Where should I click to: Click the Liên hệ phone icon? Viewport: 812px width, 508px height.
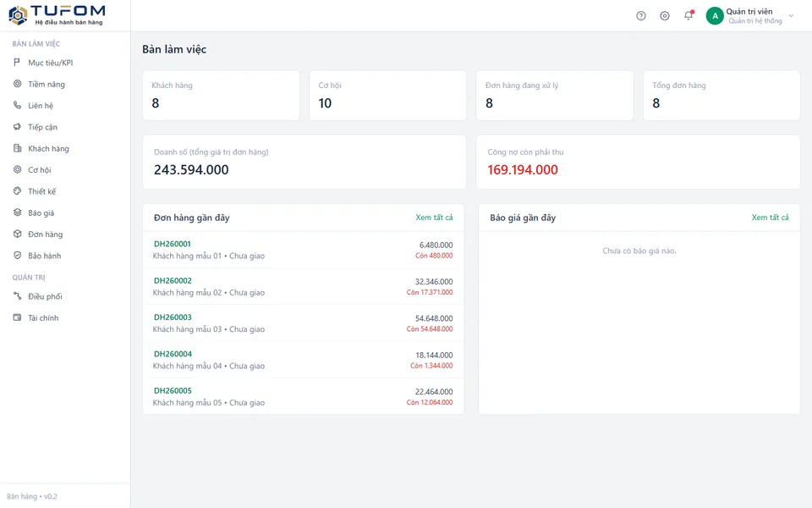17,105
